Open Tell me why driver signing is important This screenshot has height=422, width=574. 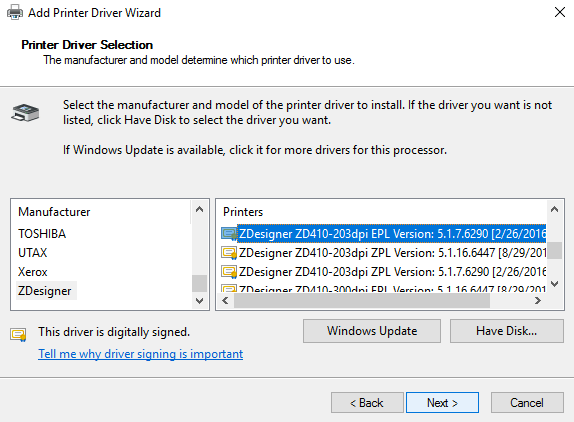click(x=141, y=354)
